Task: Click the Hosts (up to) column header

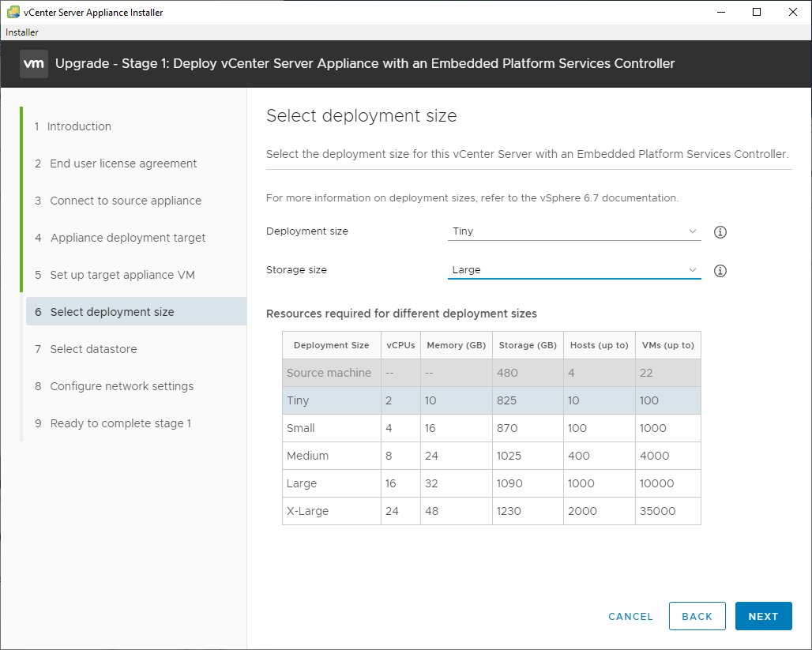Action: (x=600, y=345)
